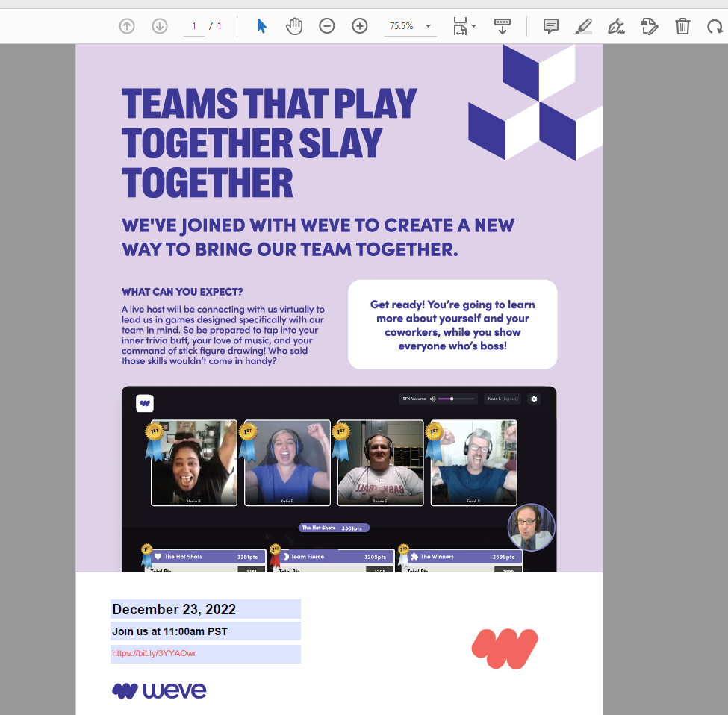The width and height of the screenshot is (728, 715).
Task: Zoom in with the plus button
Action: point(360,26)
